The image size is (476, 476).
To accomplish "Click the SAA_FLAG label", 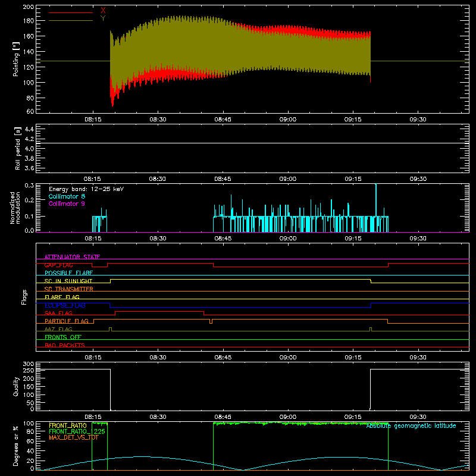I will [x=58, y=313].
